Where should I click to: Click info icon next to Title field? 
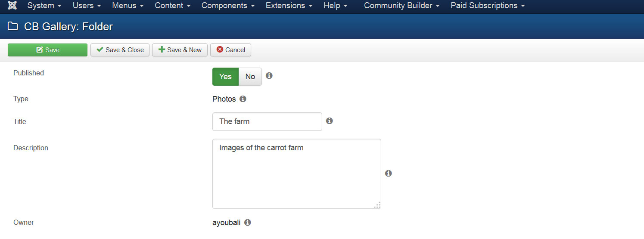pyautogui.click(x=330, y=121)
